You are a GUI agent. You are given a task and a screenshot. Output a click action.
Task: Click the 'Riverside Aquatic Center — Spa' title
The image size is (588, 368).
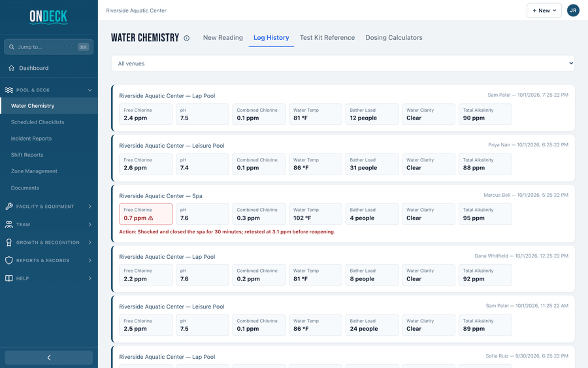[161, 196]
